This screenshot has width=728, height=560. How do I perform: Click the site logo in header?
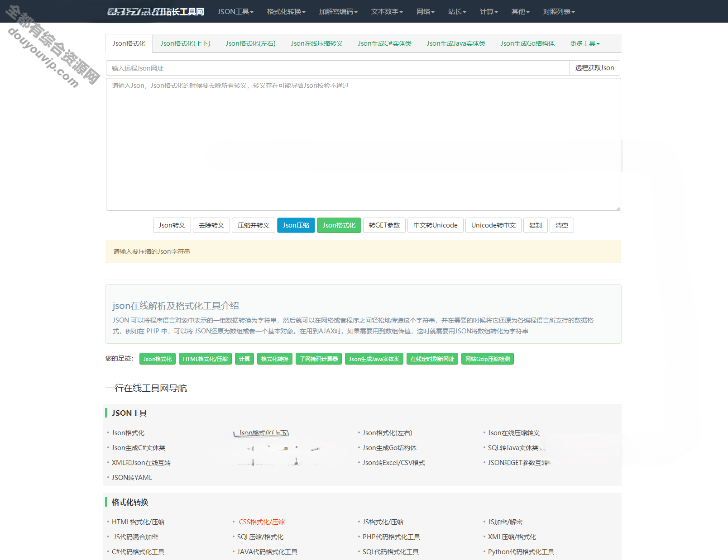tap(156, 12)
